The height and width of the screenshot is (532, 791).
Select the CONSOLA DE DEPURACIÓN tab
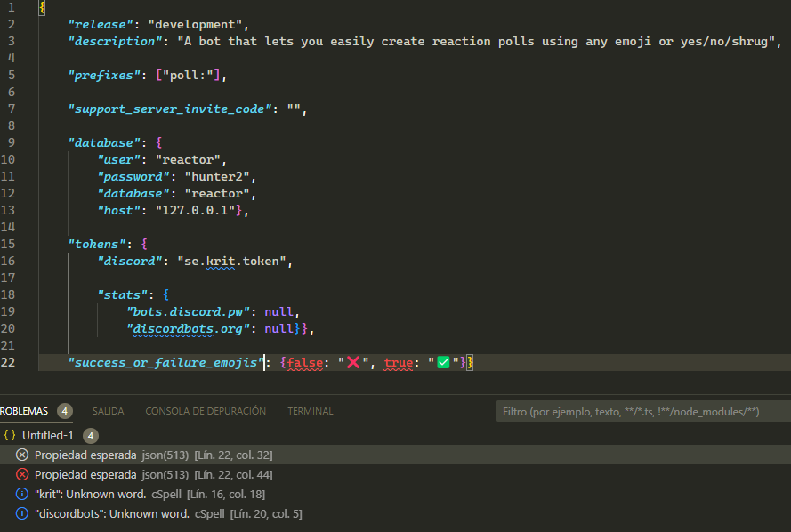(206, 410)
